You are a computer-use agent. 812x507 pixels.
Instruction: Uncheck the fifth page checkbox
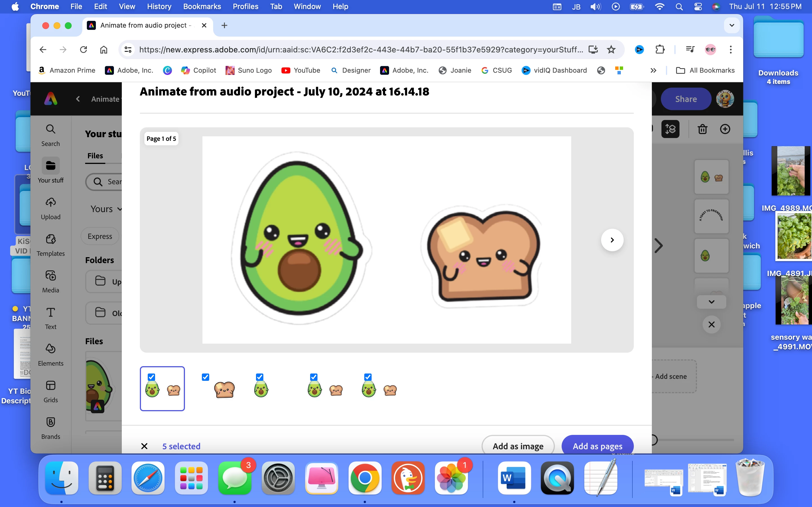(368, 377)
